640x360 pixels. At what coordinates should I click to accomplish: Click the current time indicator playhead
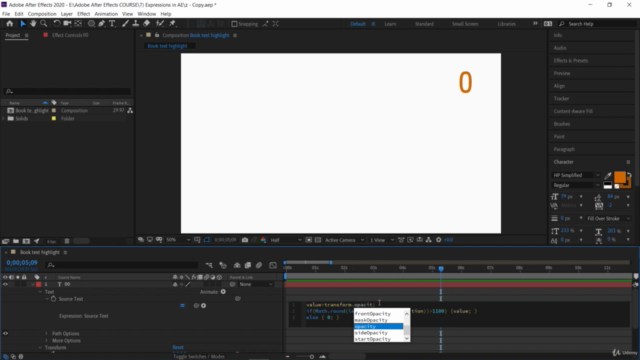pos(441,268)
